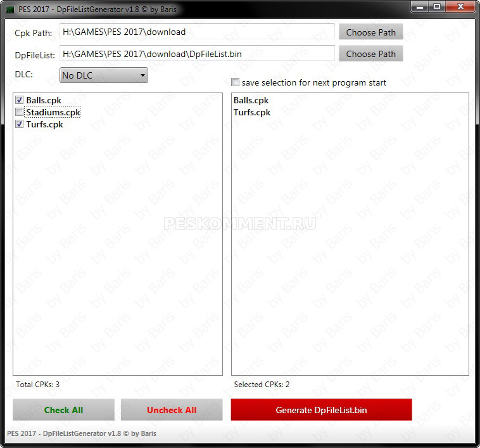This screenshot has width=480, height=448.
Task: Uncheck the Turfs.cpk checkbox
Action: [x=19, y=124]
